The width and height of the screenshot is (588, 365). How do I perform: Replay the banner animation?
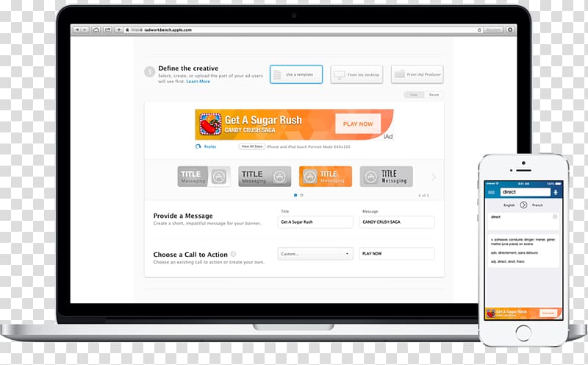pyautogui.click(x=206, y=146)
